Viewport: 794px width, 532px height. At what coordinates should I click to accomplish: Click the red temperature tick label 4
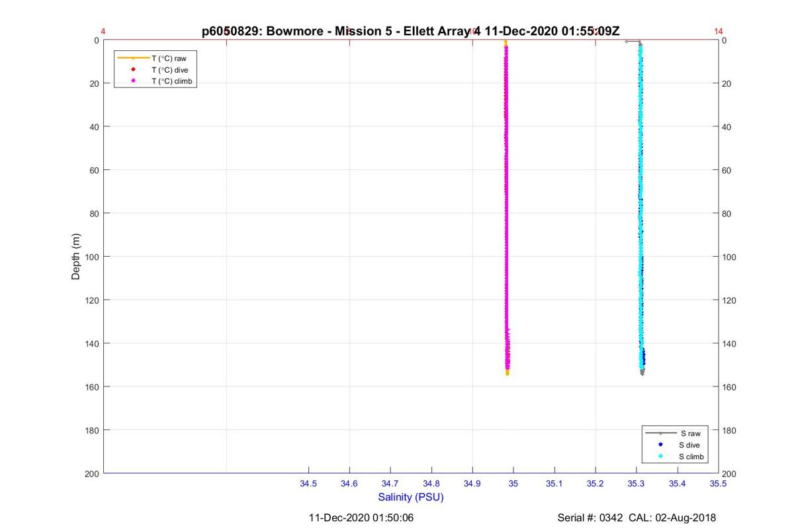coord(103,31)
